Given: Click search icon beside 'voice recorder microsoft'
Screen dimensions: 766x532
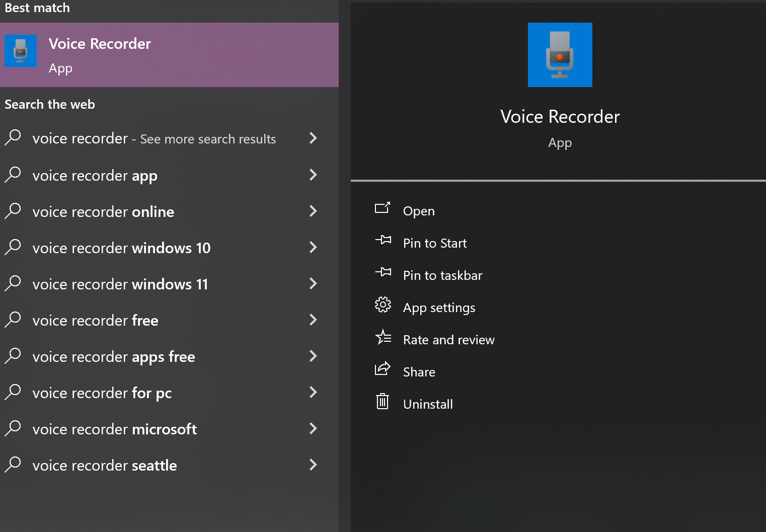Looking at the screenshot, I should [13, 428].
